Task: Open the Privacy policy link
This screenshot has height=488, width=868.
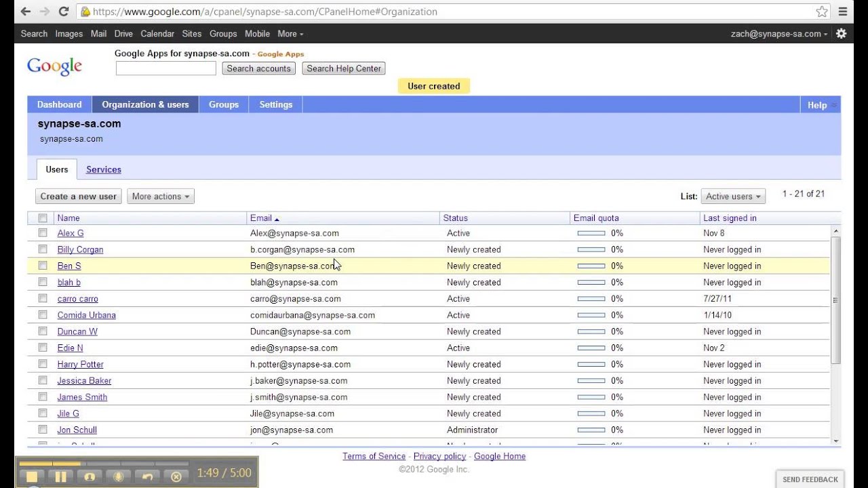Action: pos(440,456)
